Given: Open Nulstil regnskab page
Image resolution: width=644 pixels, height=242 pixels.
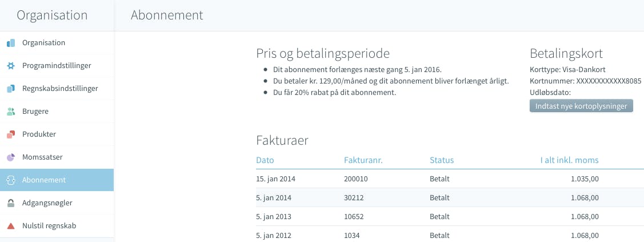Looking at the screenshot, I should point(49,225).
